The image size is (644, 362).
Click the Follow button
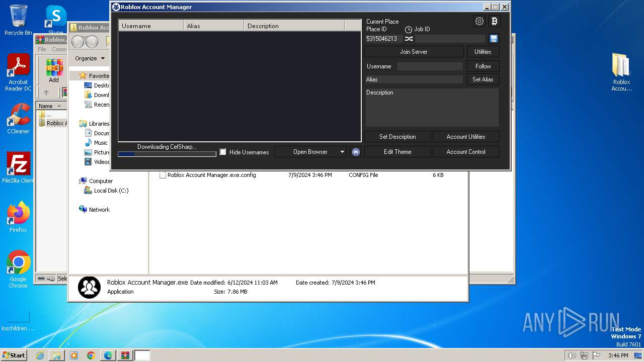482,66
